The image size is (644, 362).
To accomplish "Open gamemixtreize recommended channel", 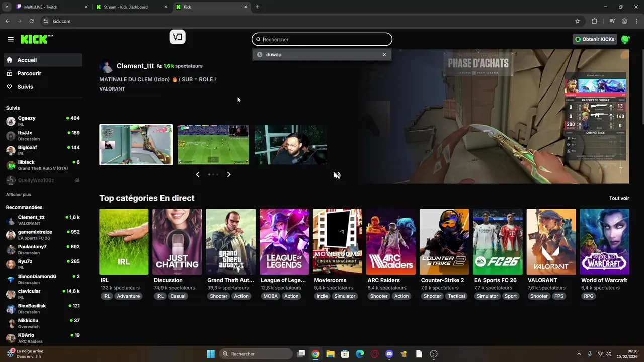I will click(x=43, y=235).
